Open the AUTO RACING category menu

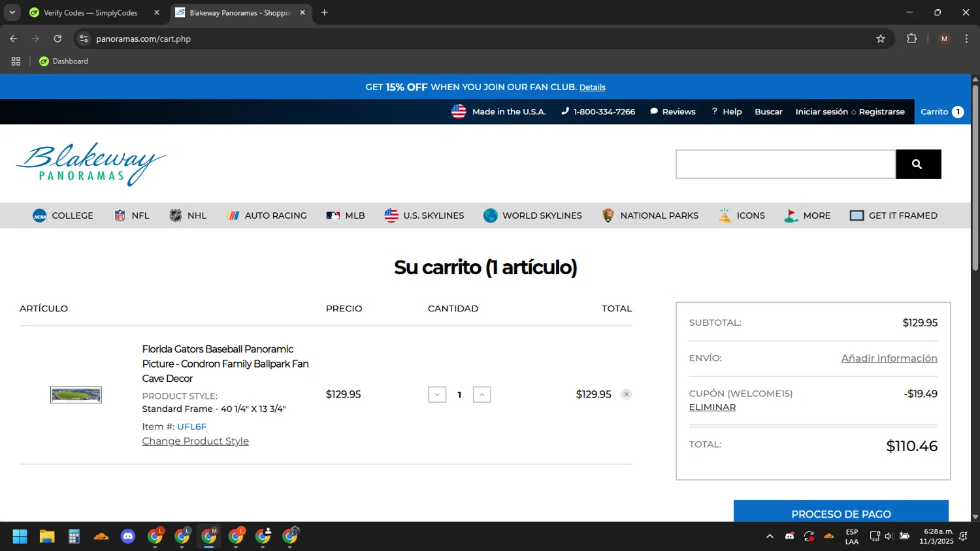pos(267,215)
